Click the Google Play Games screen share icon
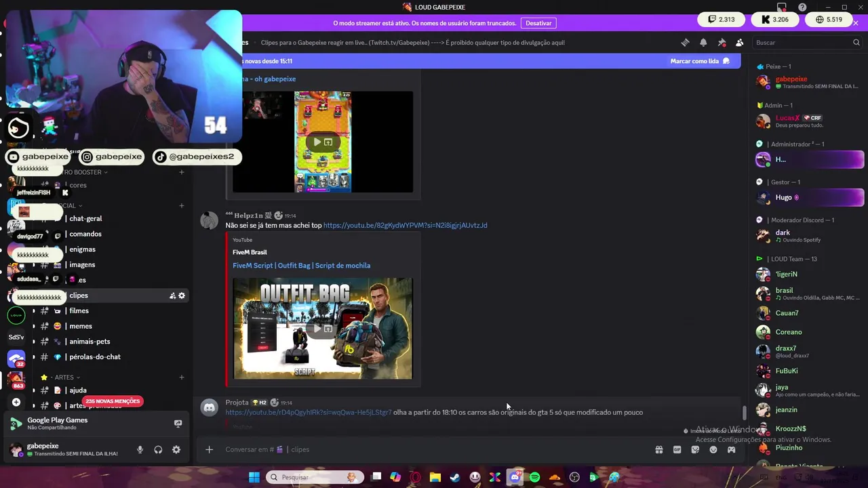Screen dimensions: 868x488 178,424
